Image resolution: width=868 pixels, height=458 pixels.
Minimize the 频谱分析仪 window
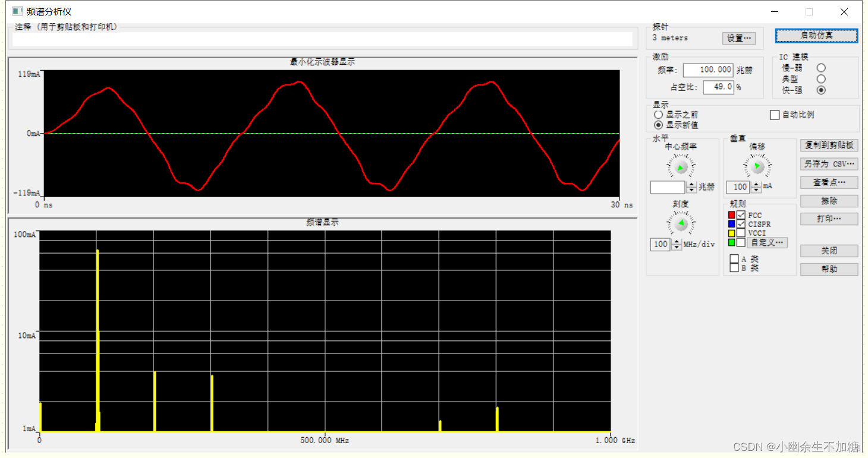(775, 12)
